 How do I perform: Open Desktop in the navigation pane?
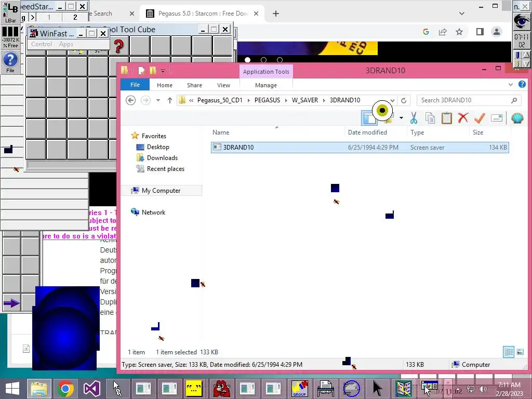[x=158, y=147]
